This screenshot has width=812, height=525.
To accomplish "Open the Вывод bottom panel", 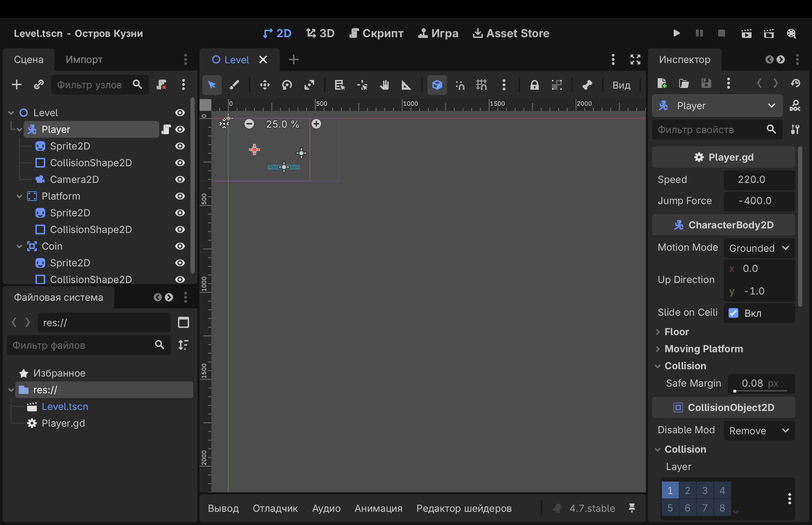I will [x=223, y=508].
